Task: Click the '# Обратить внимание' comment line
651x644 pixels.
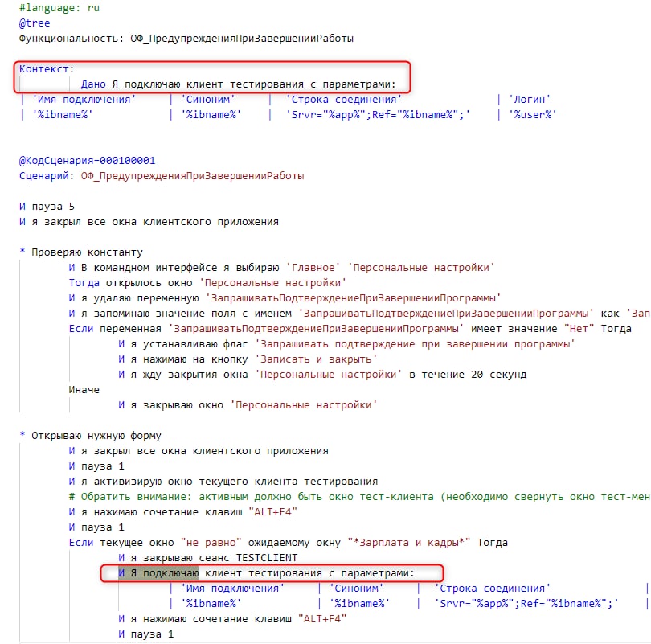Action: coord(359,497)
